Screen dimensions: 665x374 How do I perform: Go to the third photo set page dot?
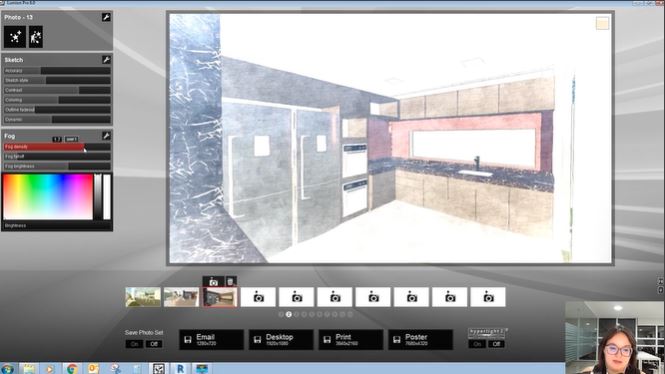(x=296, y=315)
